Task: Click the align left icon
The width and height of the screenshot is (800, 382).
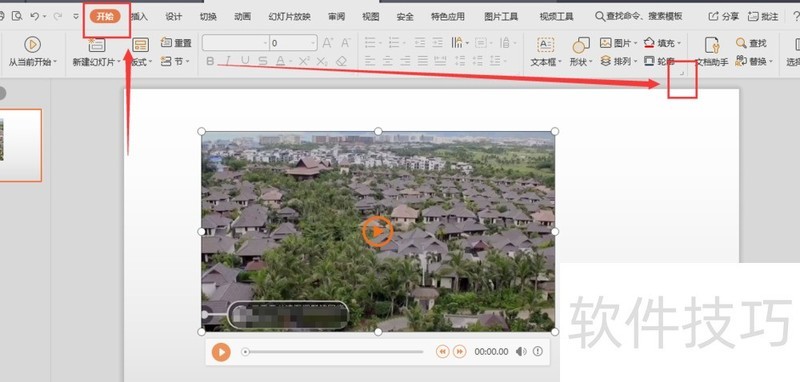Action: (x=370, y=61)
